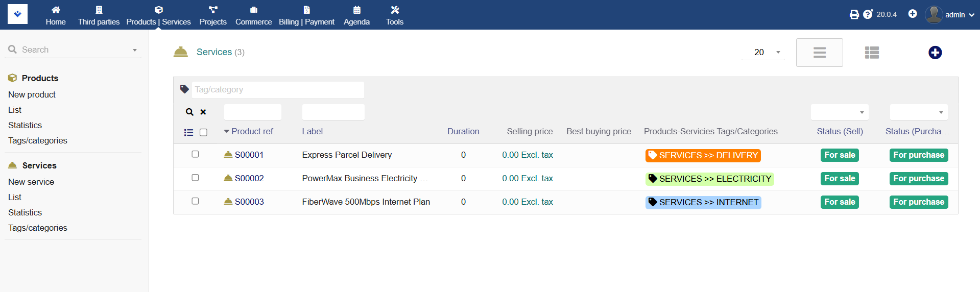The image size is (980, 292).
Task: Go to the Billing | Payment menu
Action: tap(306, 15)
